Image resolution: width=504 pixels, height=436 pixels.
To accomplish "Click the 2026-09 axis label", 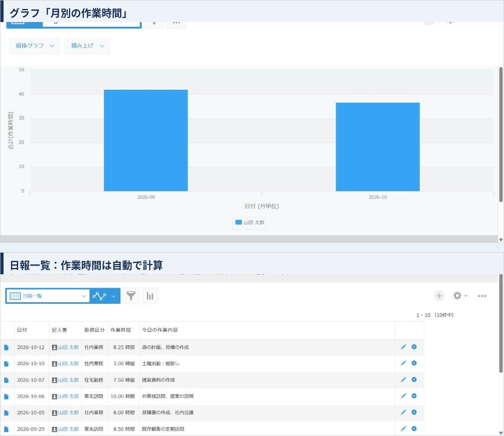I will 146,197.
